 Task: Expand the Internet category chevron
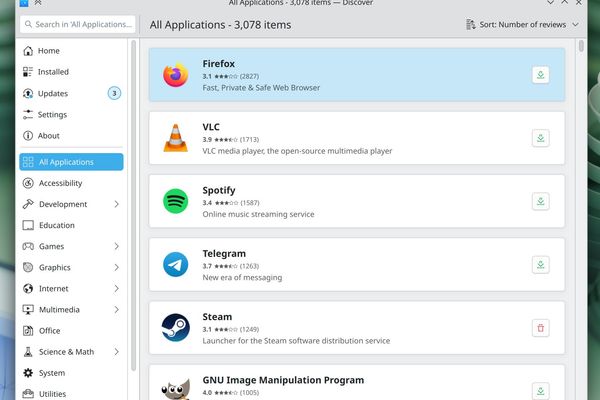[x=117, y=288]
